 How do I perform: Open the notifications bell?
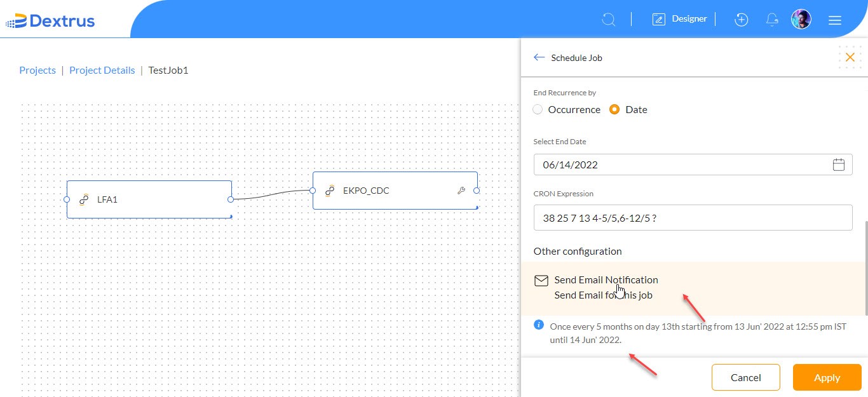772,20
